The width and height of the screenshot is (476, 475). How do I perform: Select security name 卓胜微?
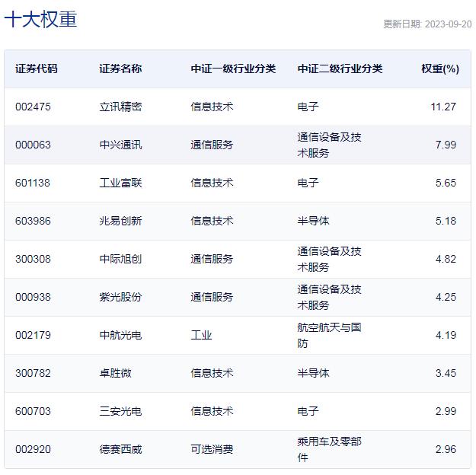pos(115,373)
